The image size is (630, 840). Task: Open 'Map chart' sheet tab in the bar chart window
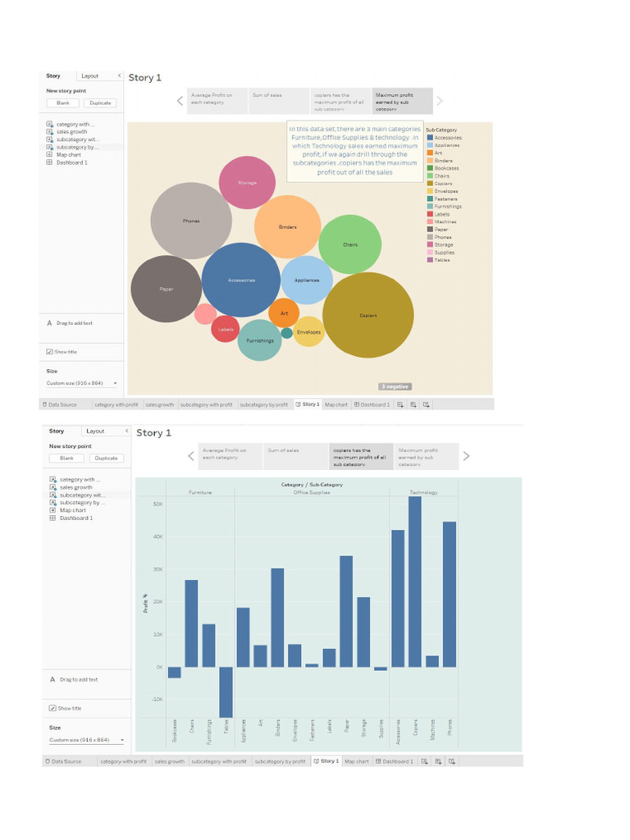tap(356, 761)
